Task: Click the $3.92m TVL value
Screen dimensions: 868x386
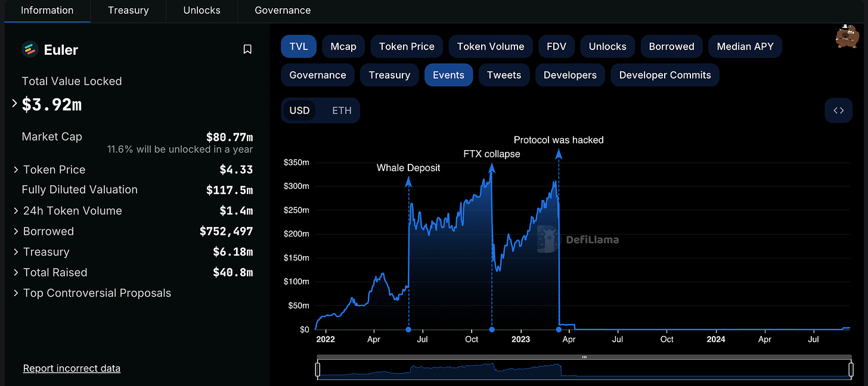Action: click(x=52, y=104)
